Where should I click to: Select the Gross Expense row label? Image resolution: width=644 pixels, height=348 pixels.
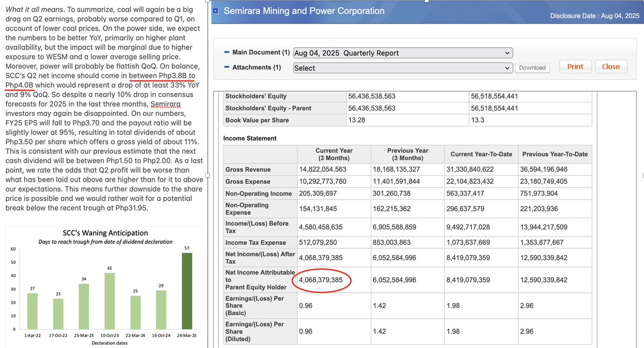(x=248, y=182)
